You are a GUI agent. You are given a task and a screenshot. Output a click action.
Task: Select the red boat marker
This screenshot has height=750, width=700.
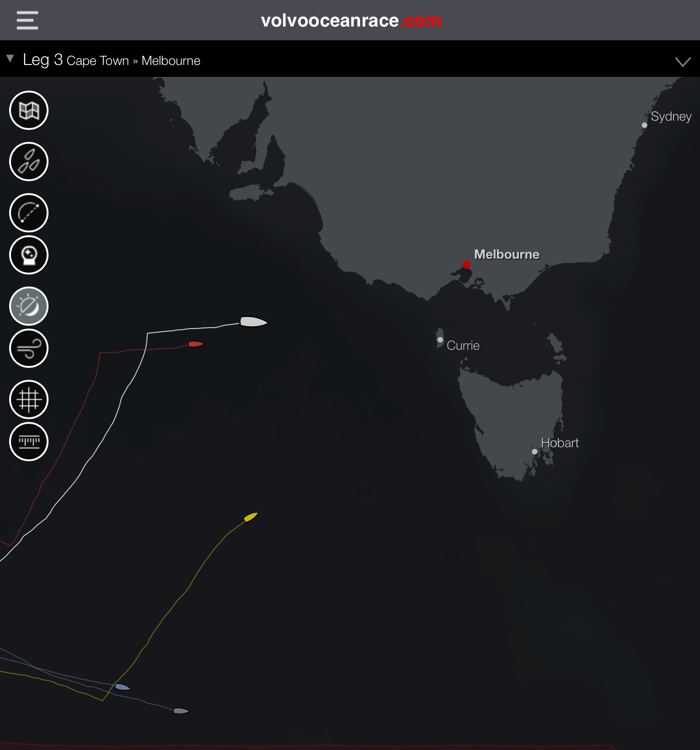(x=196, y=344)
